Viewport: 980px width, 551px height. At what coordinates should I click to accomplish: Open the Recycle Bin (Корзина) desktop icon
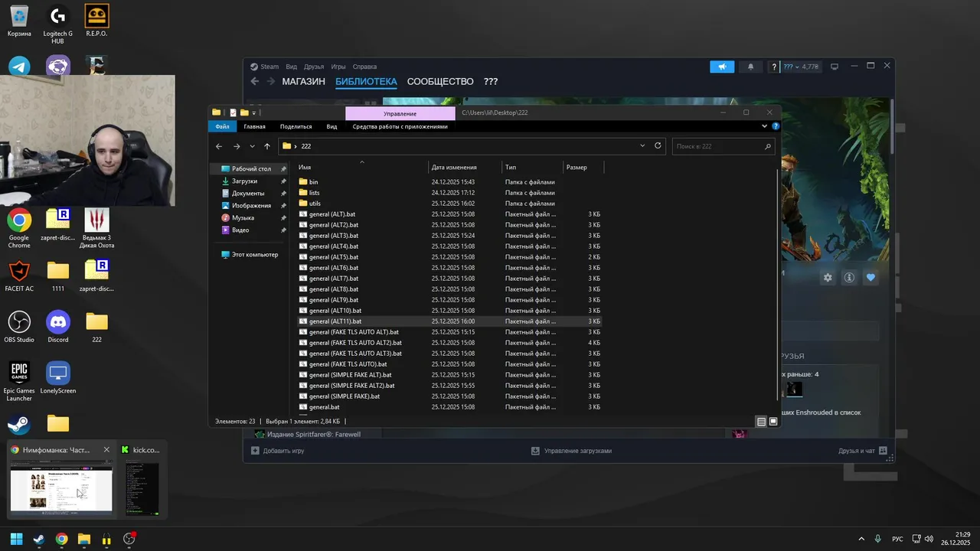[x=19, y=21]
